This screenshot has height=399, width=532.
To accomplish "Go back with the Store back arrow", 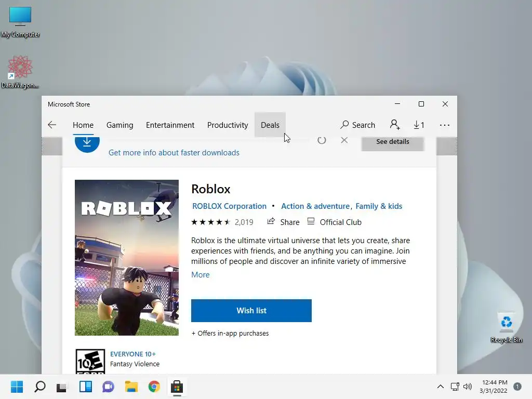I will pyautogui.click(x=52, y=125).
